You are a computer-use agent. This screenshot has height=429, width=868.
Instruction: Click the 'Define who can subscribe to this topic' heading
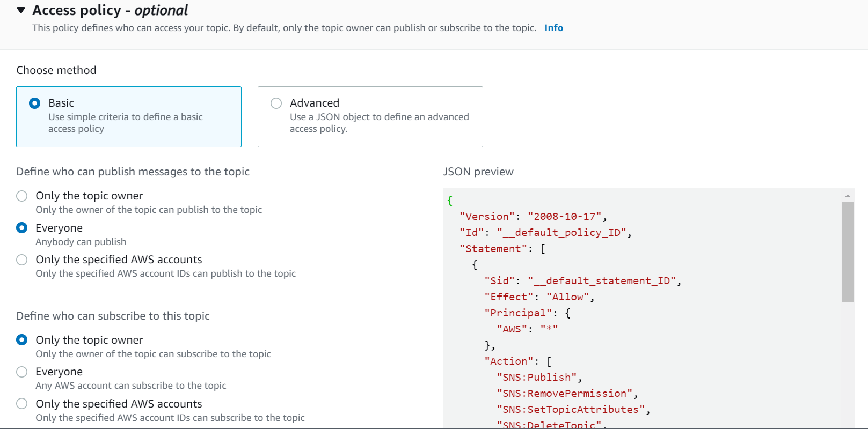[113, 316]
